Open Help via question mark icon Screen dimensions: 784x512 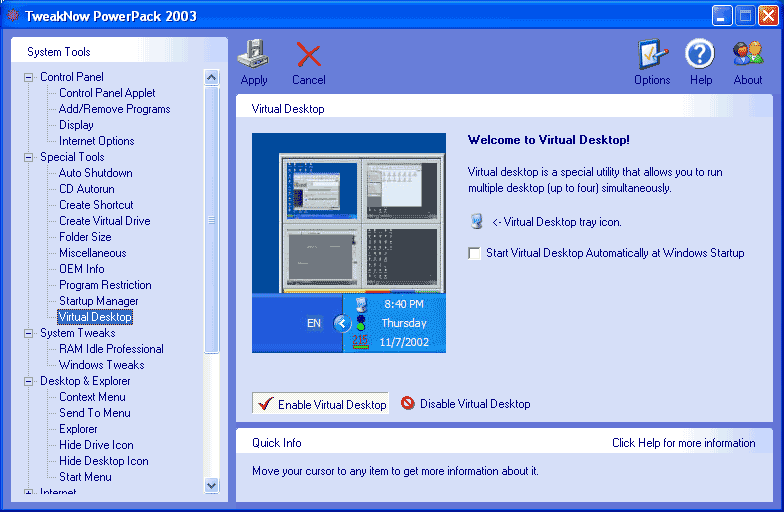[700, 54]
